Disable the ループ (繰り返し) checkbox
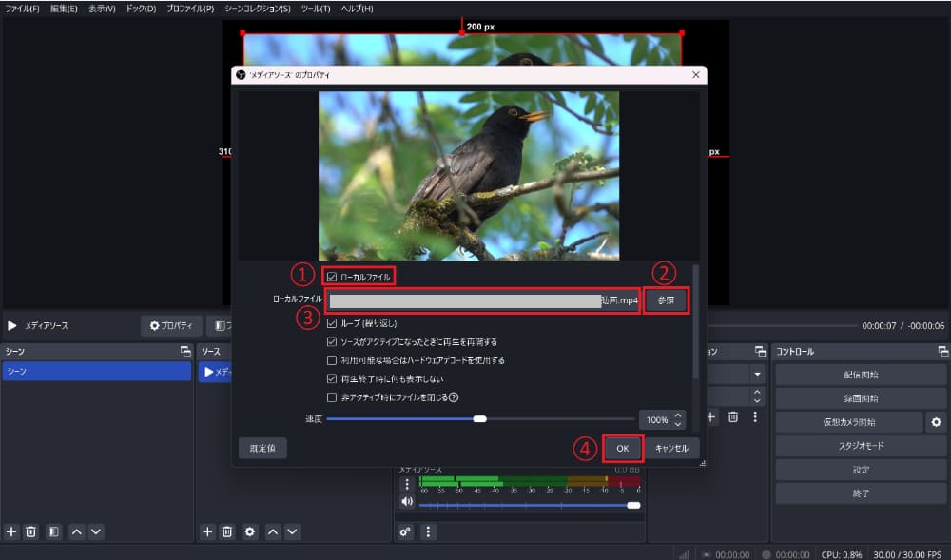The image size is (951, 560). [332, 323]
